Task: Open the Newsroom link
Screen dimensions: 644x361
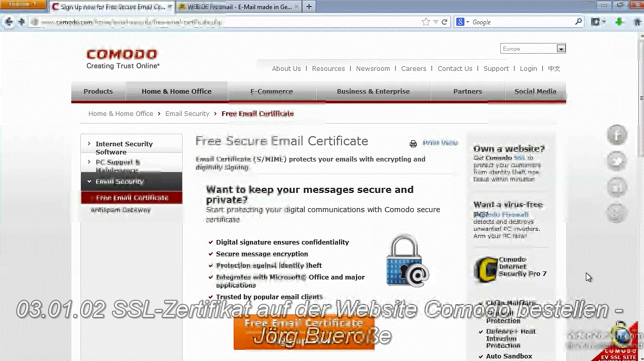Action: click(373, 69)
